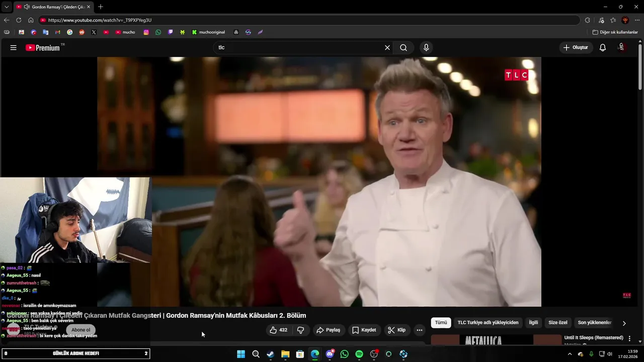The height and width of the screenshot is (362, 644).
Task: Mute tab via speaker icon on tab
Action: pos(26,7)
